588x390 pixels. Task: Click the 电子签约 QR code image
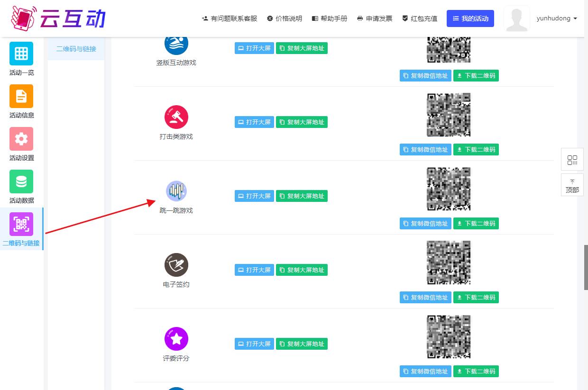[449, 263]
